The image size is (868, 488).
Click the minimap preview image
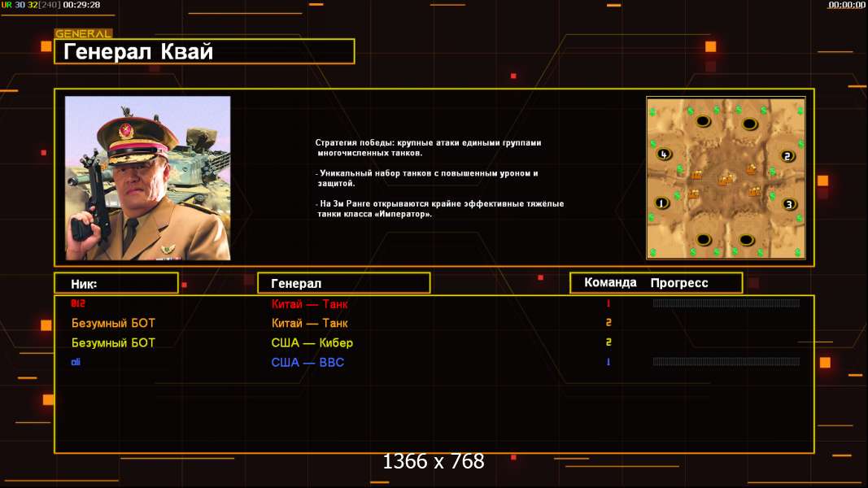[726, 177]
